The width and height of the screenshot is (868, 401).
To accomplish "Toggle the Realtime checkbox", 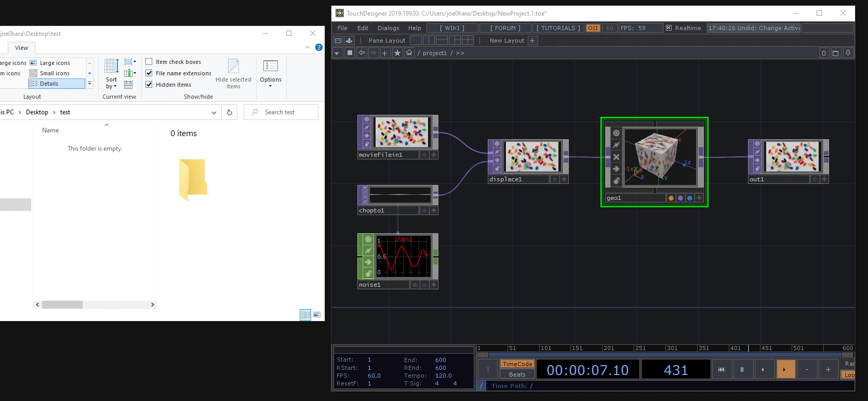I will (x=669, y=28).
